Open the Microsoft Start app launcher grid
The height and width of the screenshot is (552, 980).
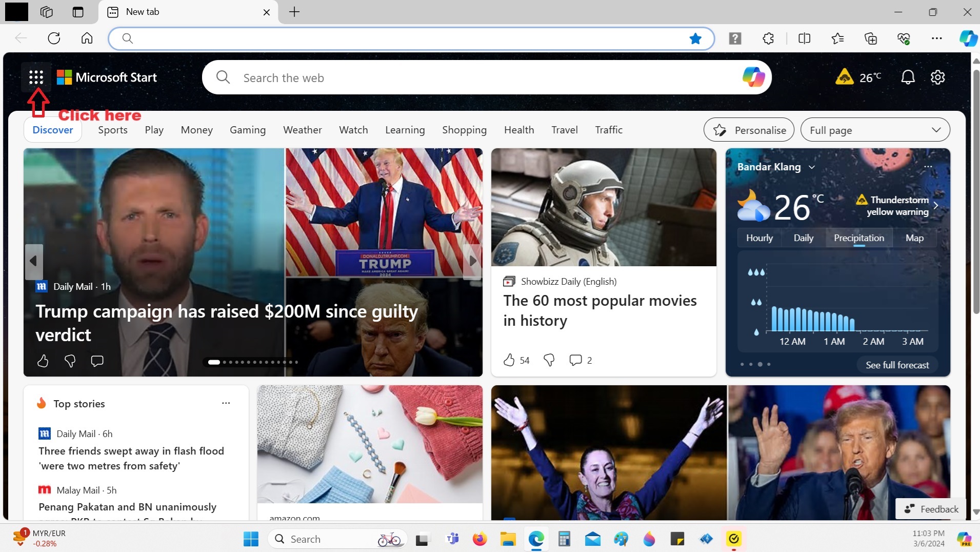pyautogui.click(x=36, y=77)
